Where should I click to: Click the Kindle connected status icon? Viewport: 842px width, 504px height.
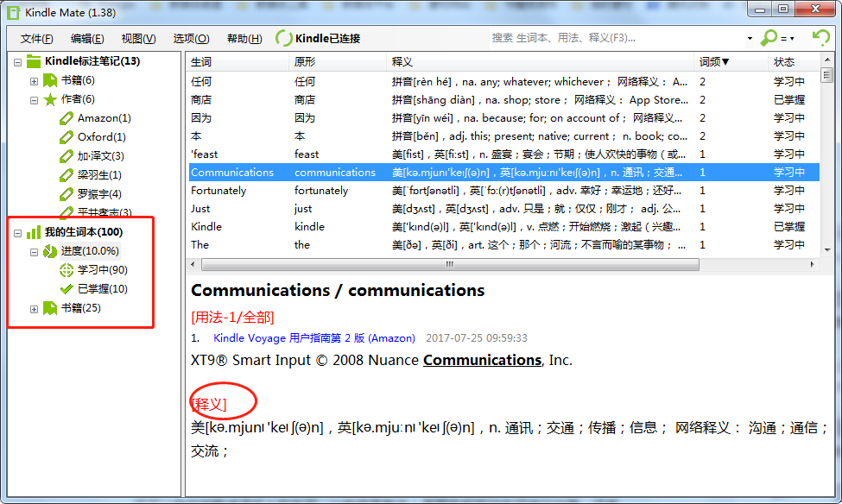click(x=283, y=38)
